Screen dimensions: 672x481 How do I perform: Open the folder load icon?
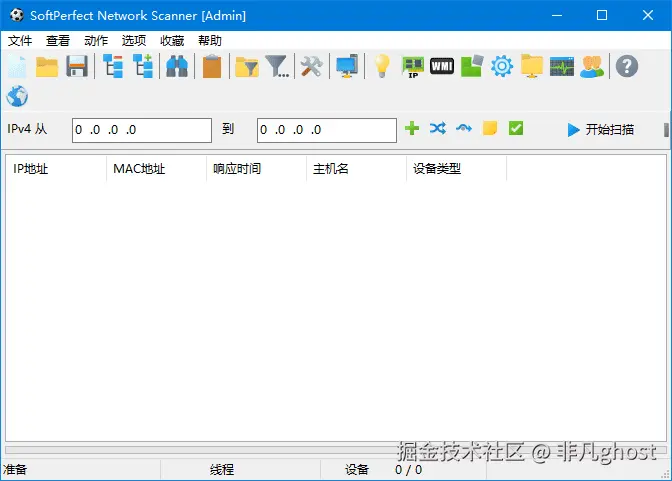(x=47, y=66)
